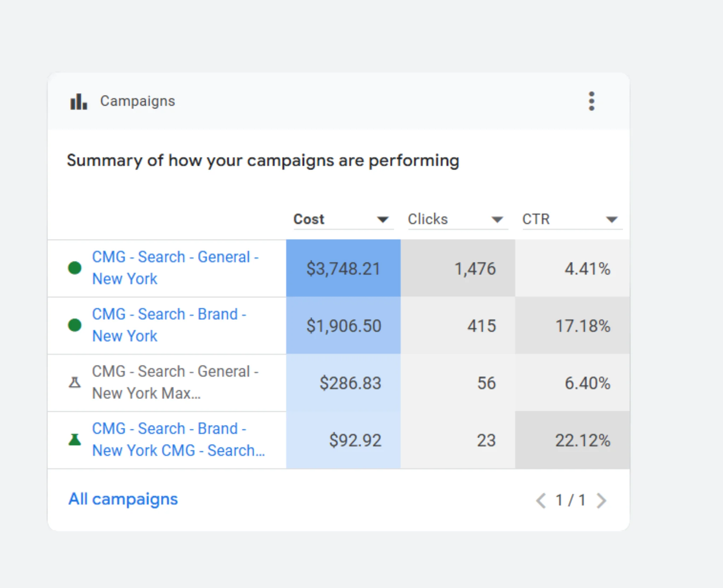Click the Campaigns card title
This screenshot has width=723, height=588.
(137, 101)
